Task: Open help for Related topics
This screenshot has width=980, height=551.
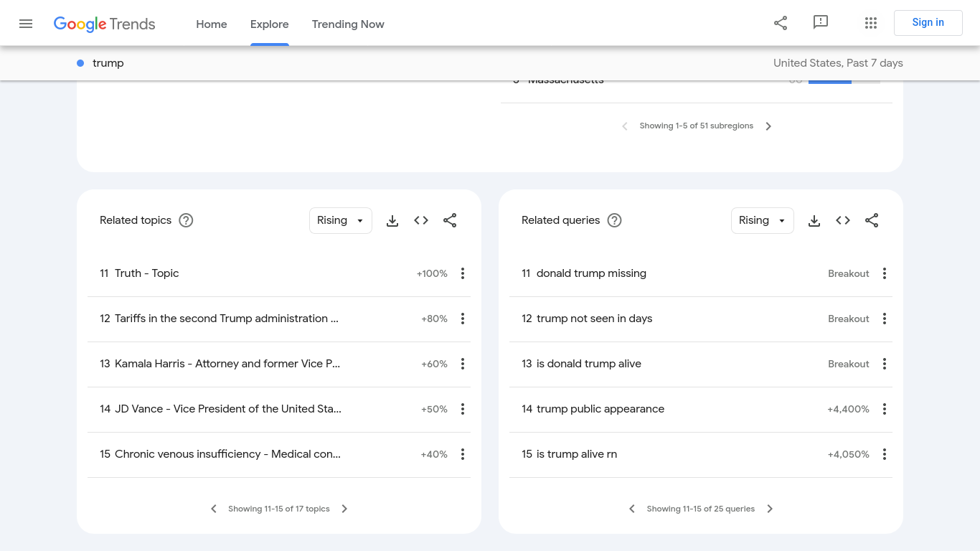Action: click(186, 220)
